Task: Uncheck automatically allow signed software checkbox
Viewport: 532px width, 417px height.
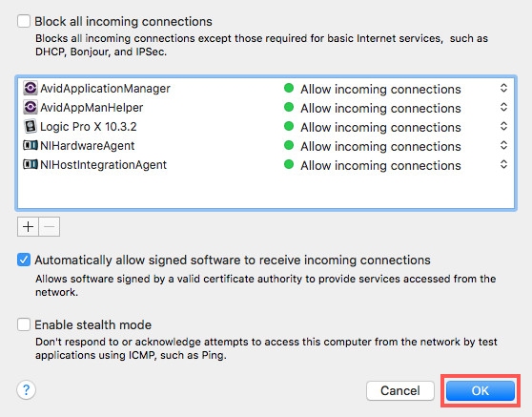Action: pyautogui.click(x=24, y=260)
